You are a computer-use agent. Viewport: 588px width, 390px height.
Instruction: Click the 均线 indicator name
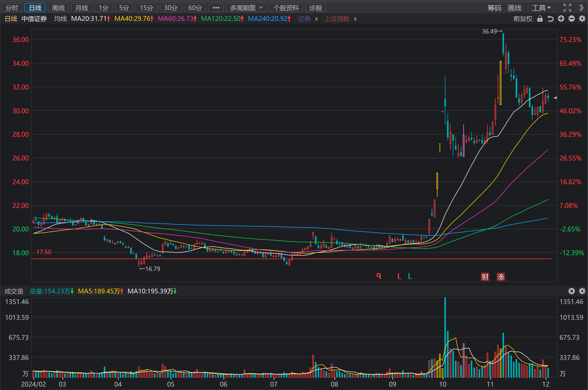click(60, 19)
